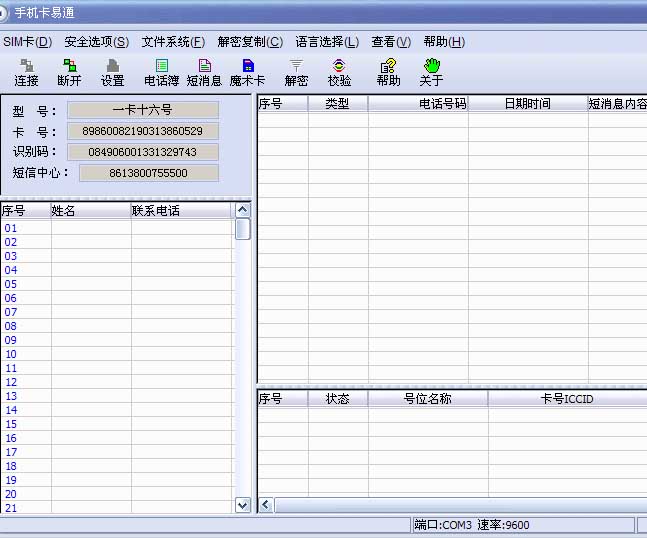Click the 状态 column header

coord(338,399)
